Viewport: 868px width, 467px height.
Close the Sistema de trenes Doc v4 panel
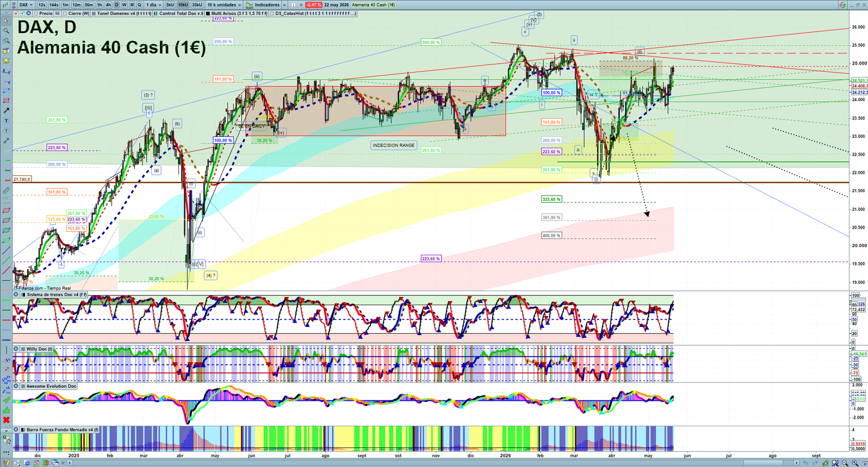[16, 295]
